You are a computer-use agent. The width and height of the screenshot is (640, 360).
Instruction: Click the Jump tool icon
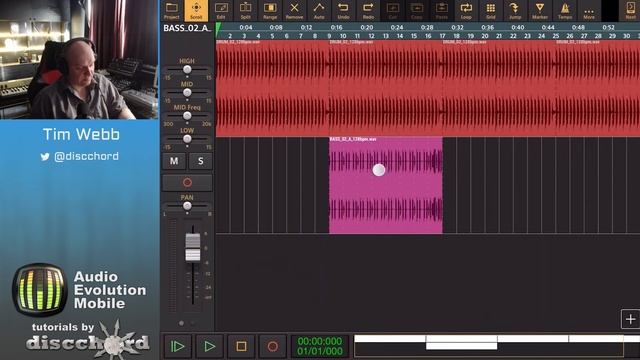coord(515,11)
